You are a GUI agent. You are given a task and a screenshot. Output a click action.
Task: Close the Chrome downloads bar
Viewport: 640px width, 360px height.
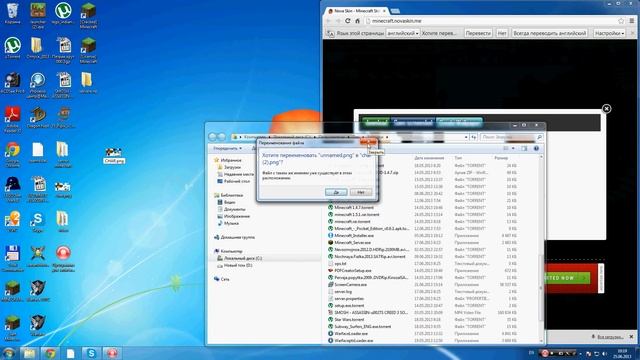click(x=631, y=337)
